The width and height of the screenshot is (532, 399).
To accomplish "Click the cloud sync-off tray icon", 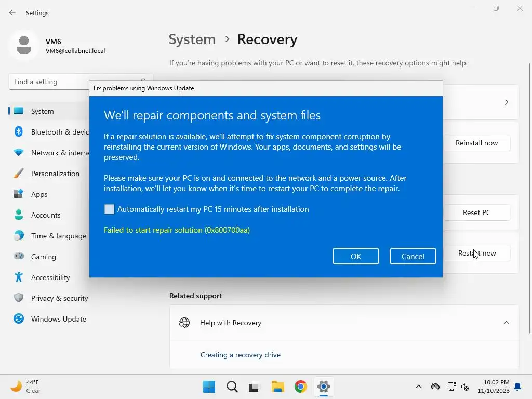I will [435, 387].
